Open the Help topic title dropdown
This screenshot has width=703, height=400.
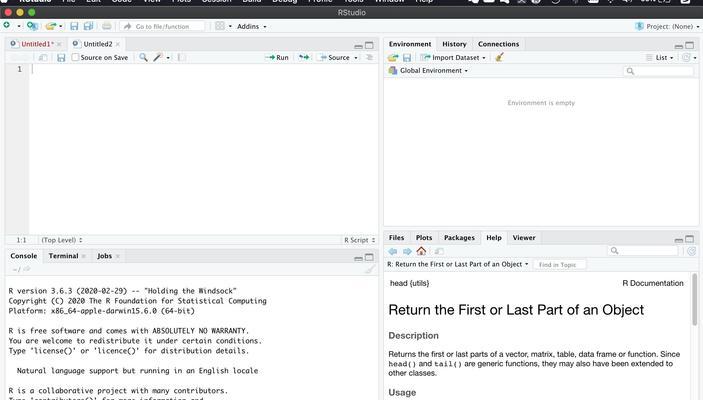pyautogui.click(x=458, y=265)
